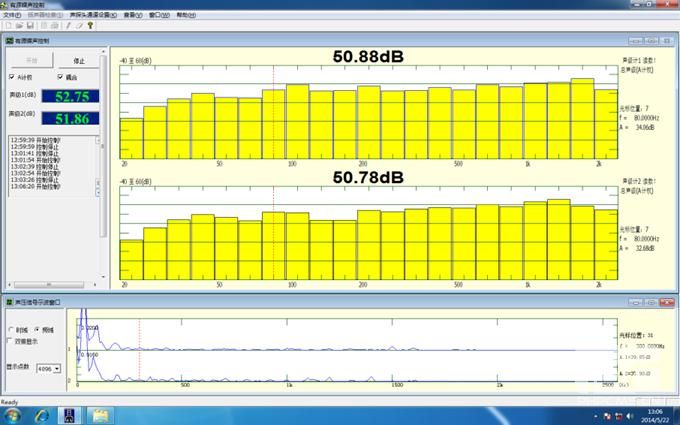Click the flag icon in the system tray

pos(607,416)
